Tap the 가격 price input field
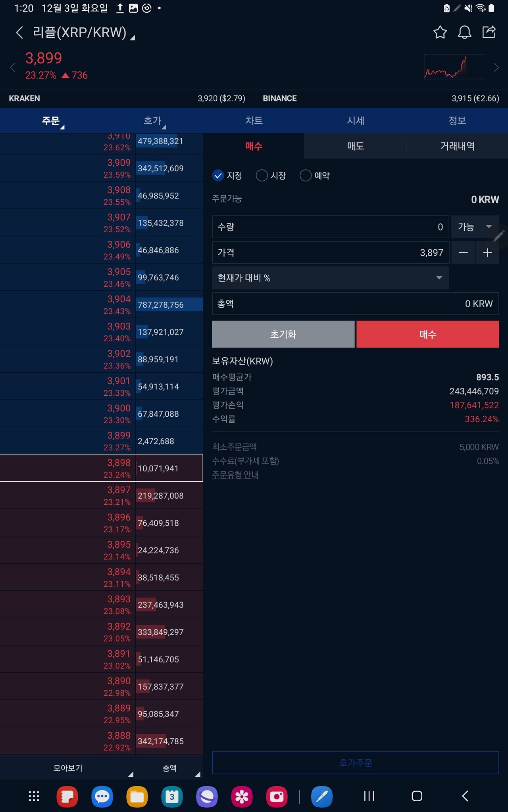 [331, 253]
